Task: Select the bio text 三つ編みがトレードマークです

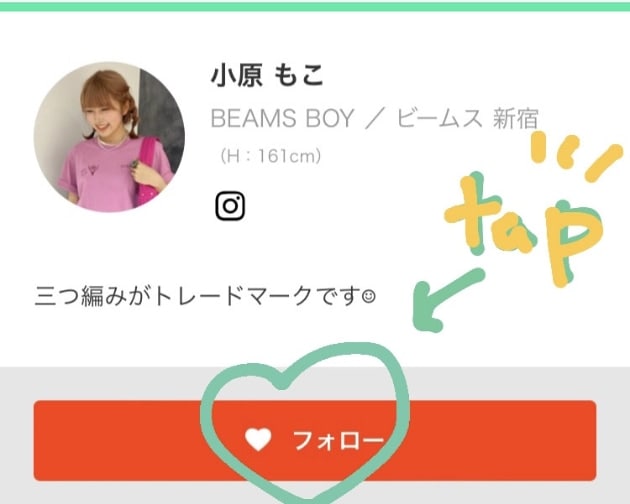Action: coord(198,297)
